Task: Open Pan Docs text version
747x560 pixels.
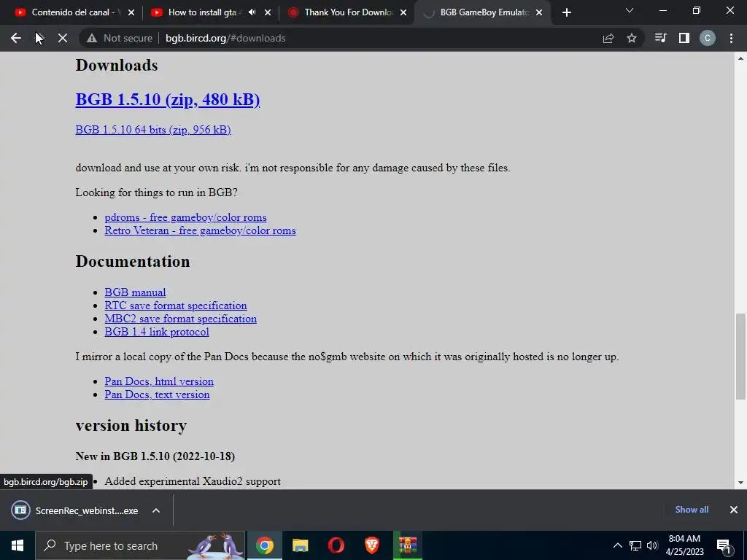Action: point(158,394)
